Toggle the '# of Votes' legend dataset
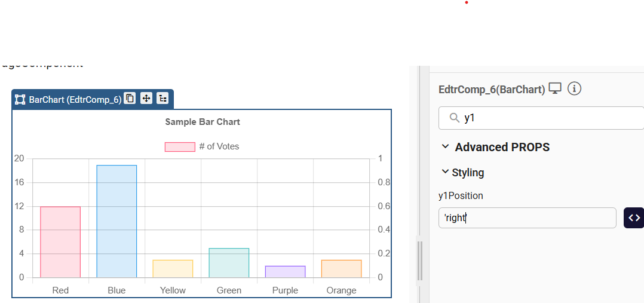The height and width of the screenshot is (303, 644). tap(219, 146)
